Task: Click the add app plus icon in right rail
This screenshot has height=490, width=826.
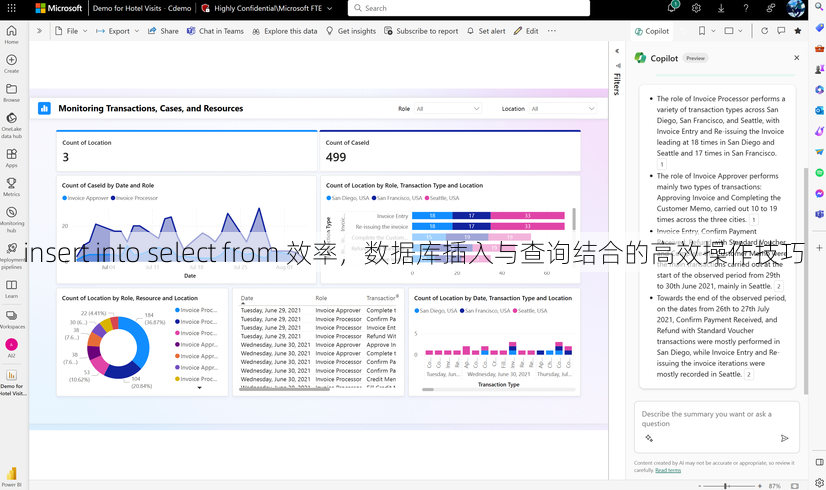Action: (x=819, y=248)
